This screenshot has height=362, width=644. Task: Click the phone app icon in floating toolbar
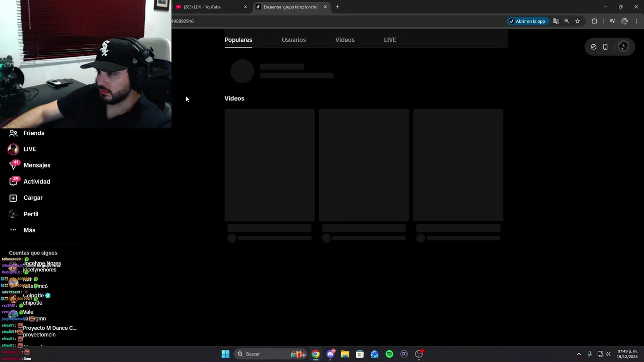[x=605, y=47]
